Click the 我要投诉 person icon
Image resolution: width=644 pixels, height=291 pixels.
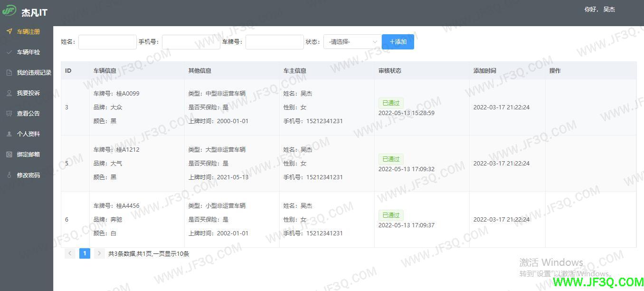[x=9, y=93]
